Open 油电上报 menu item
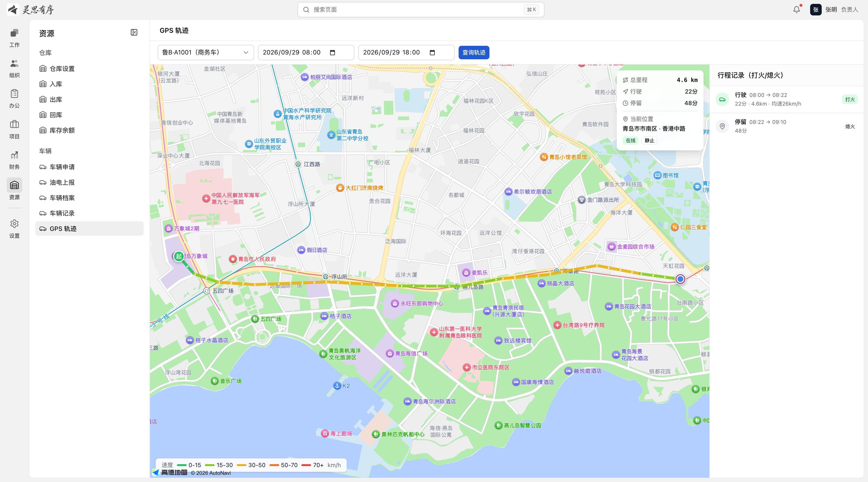 point(89,183)
